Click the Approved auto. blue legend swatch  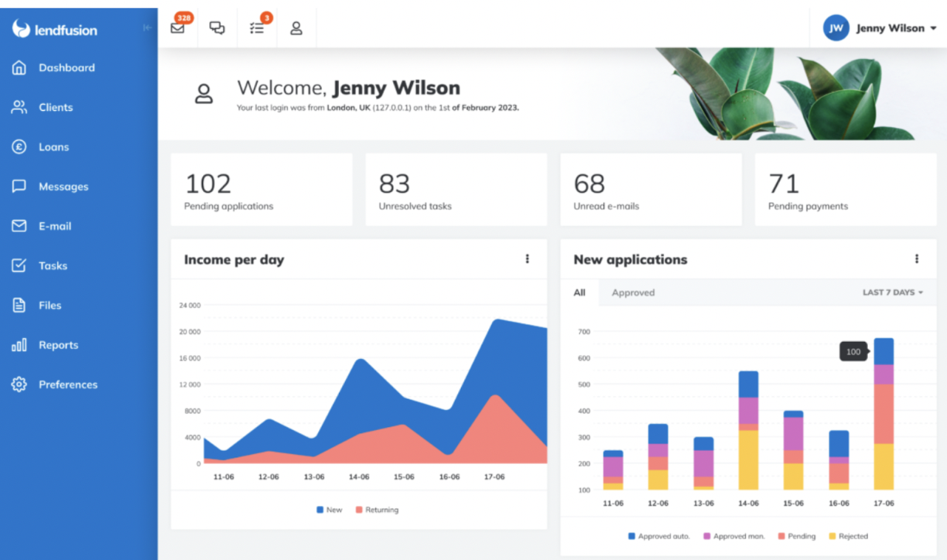point(632,536)
